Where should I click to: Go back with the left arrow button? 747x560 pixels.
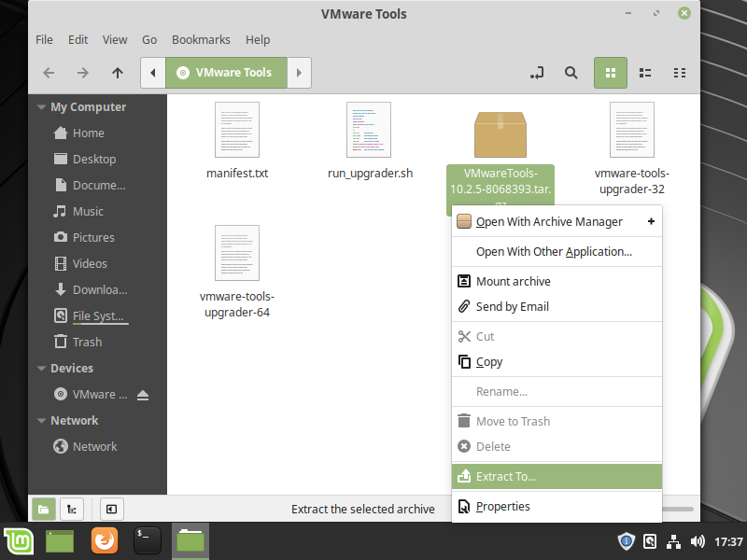pyautogui.click(x=49, y=73)
